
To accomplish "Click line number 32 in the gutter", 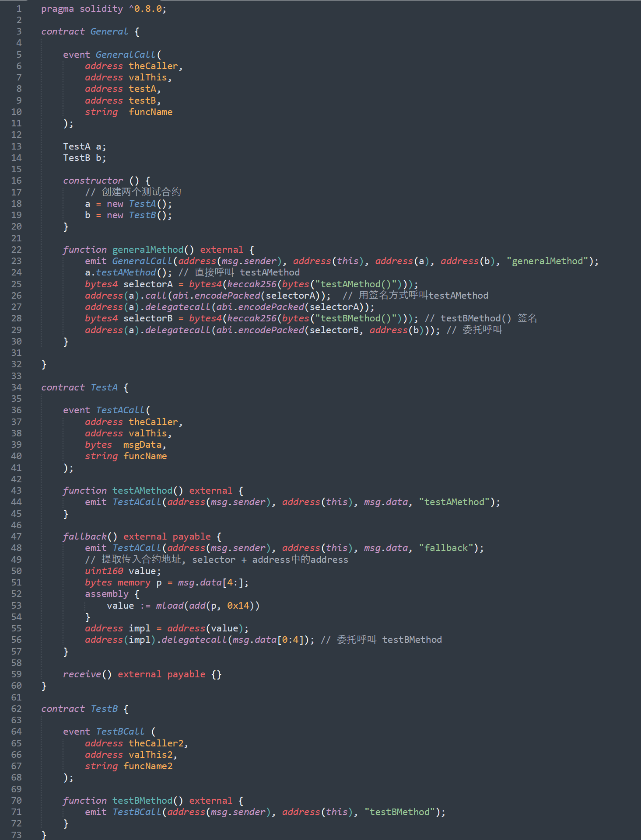I will [16, 364].
